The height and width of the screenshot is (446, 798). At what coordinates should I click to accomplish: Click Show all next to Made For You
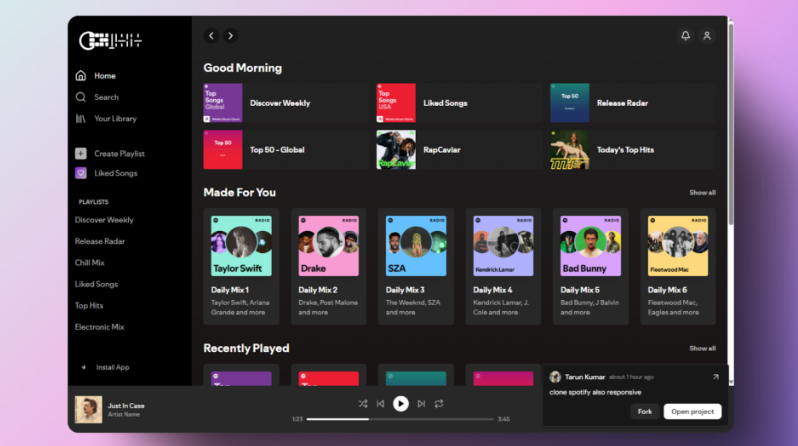(702, 192)
